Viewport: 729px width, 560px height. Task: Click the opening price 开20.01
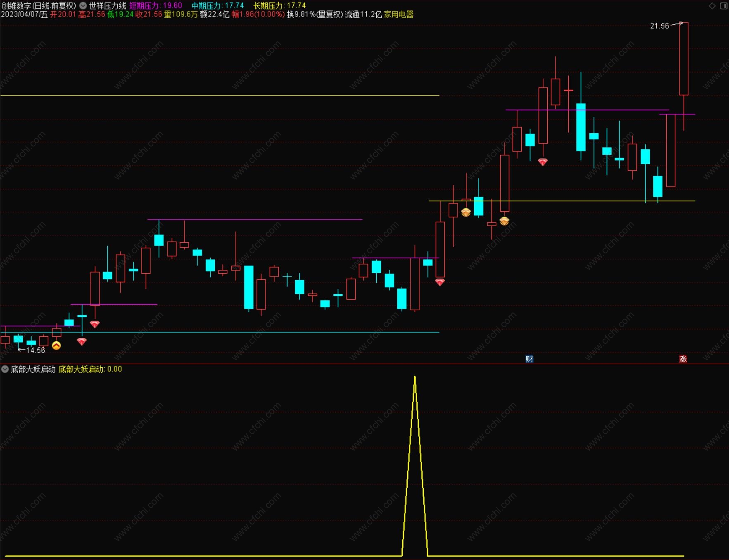pyautogui.click(x=63, y=14)
